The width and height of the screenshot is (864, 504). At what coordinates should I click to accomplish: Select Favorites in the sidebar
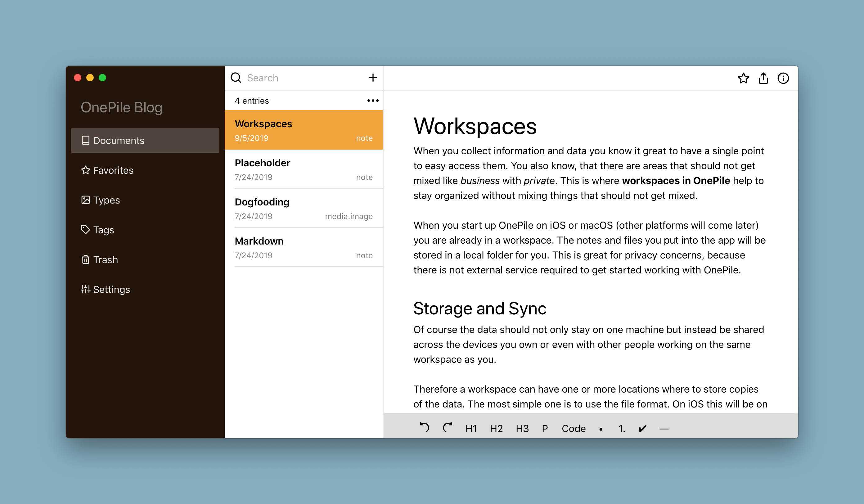click(113, 170)
